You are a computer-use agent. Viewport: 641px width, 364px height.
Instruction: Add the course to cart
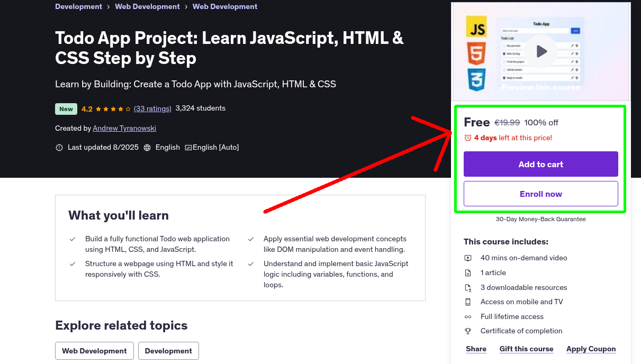pos(541,164)
